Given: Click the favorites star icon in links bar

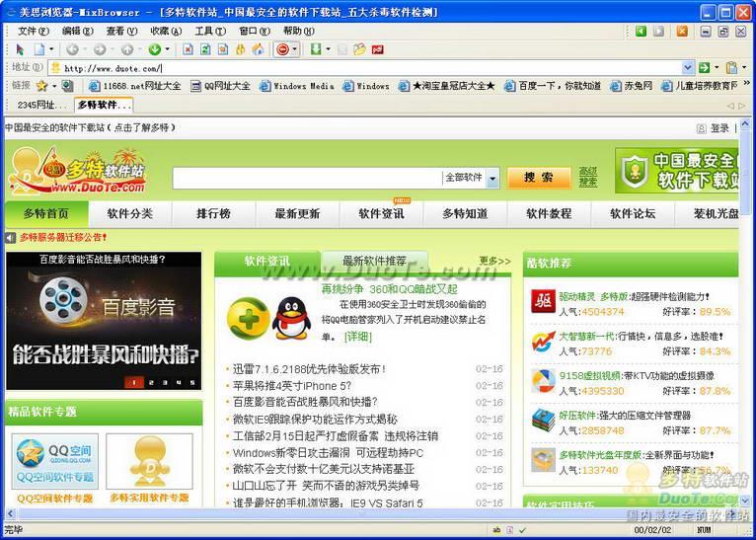Looking at the screenshot, I should 42,86.
